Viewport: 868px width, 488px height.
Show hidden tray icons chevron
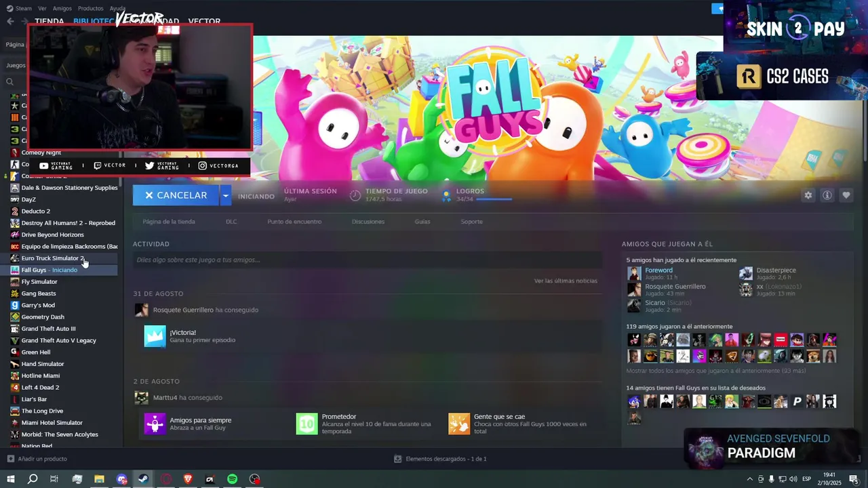749,479
